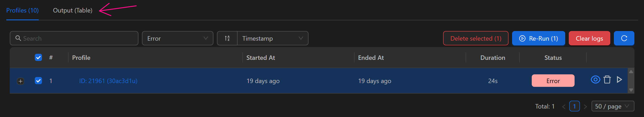The image size is (644, 117).
Task: Go to the previous page arrow
Action: (564, 107)
